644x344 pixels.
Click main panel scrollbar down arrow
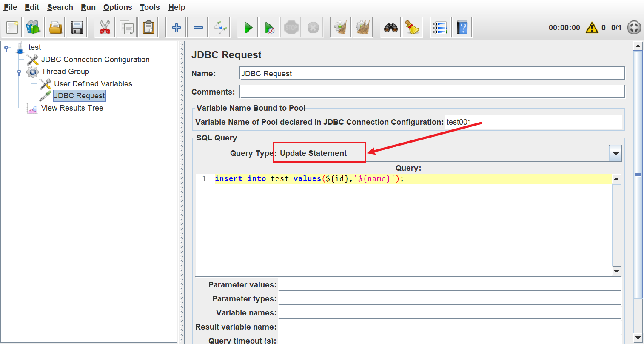point(638,338)
